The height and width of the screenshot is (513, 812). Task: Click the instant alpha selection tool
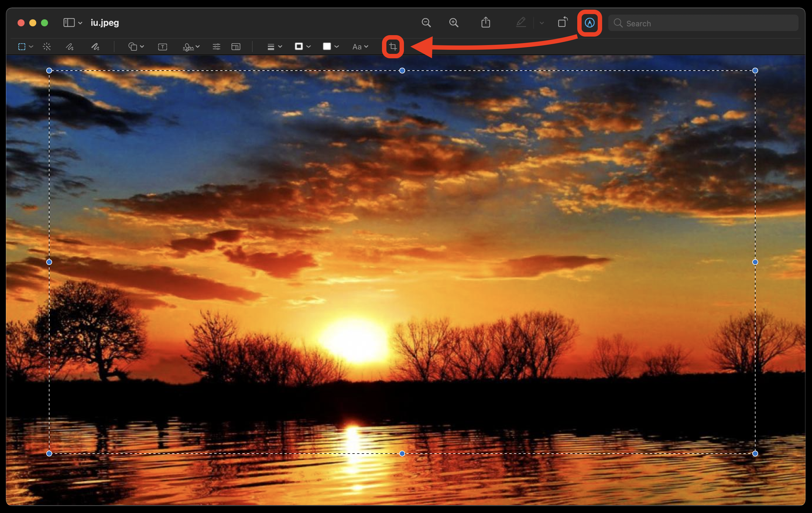(x=47, y=46)
